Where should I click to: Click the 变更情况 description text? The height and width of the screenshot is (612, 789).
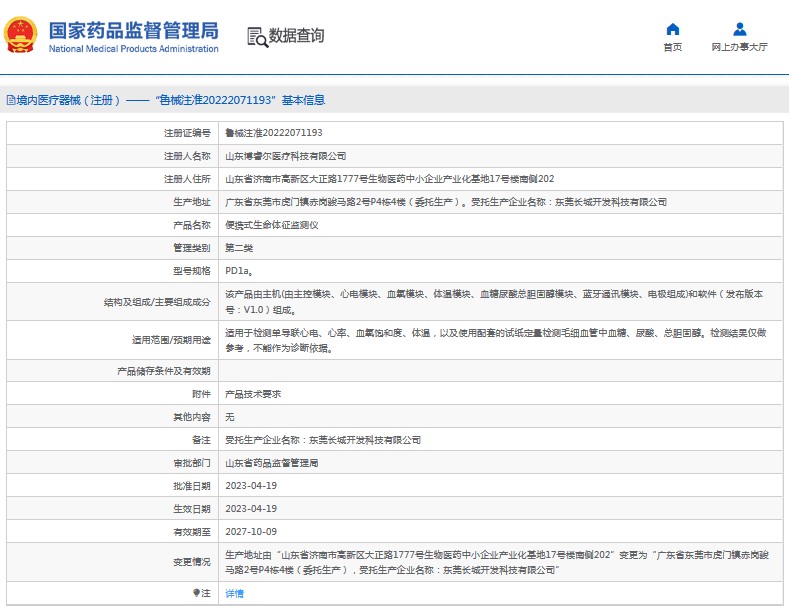497,562
